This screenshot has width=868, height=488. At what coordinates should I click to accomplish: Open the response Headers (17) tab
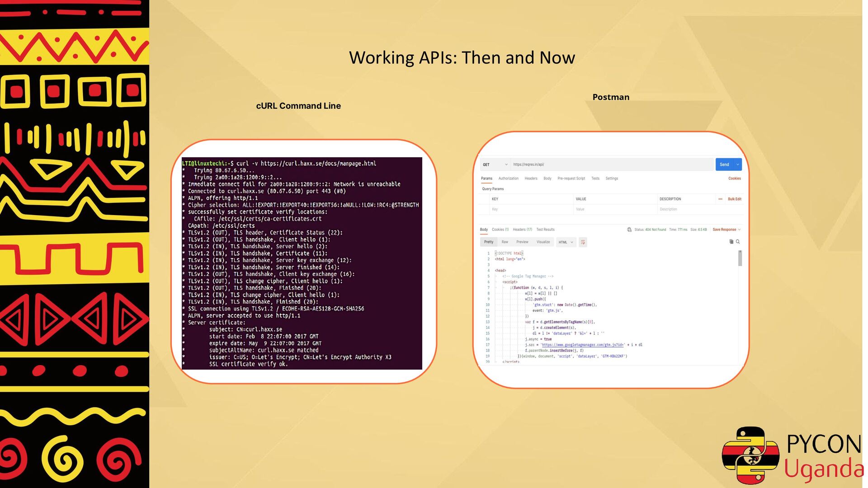(x=522, y=230)
